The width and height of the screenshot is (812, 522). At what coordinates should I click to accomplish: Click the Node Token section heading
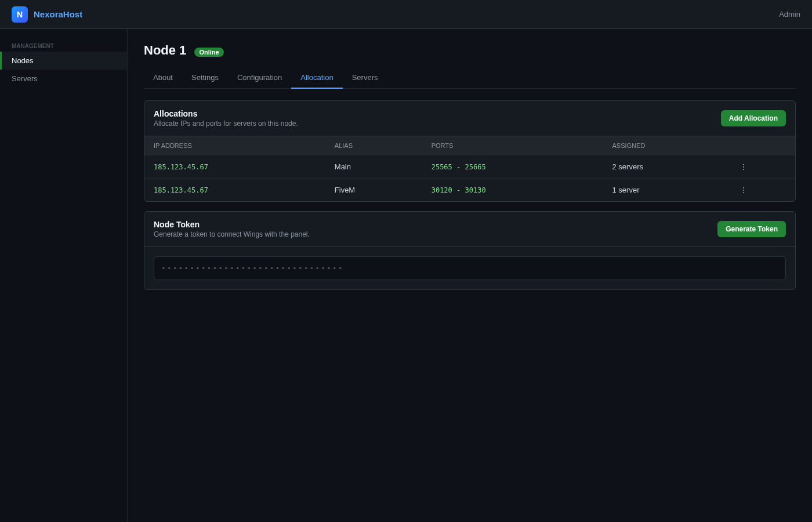(176, 224)
